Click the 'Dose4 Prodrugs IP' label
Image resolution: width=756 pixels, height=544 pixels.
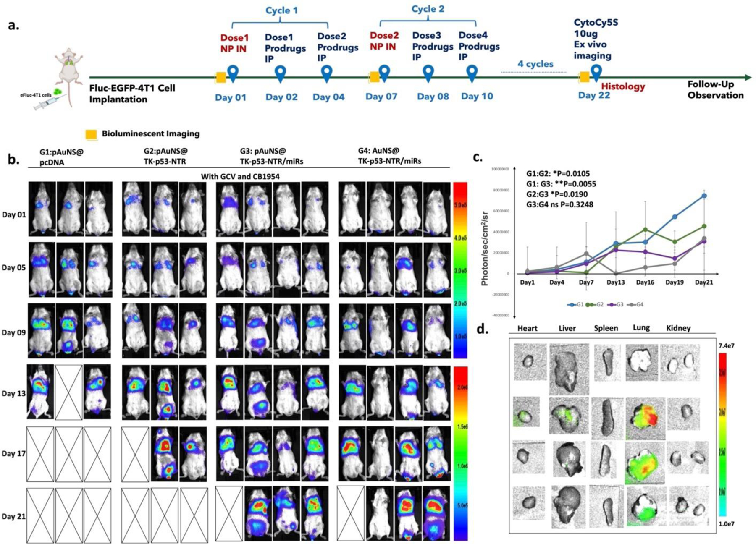479,46
